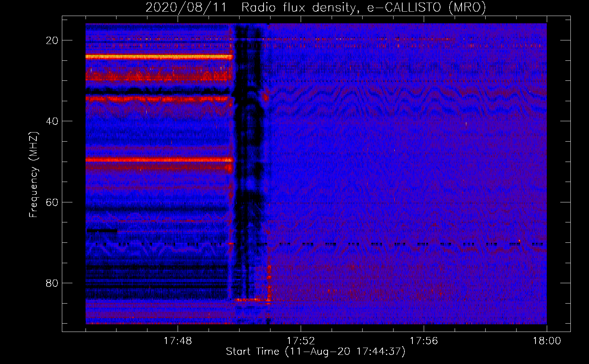Image resolution: width=589 pixels, height=364 pixels.
Task: Click the 20 MHz frequency tick label
Action: [x=52, y=40]
